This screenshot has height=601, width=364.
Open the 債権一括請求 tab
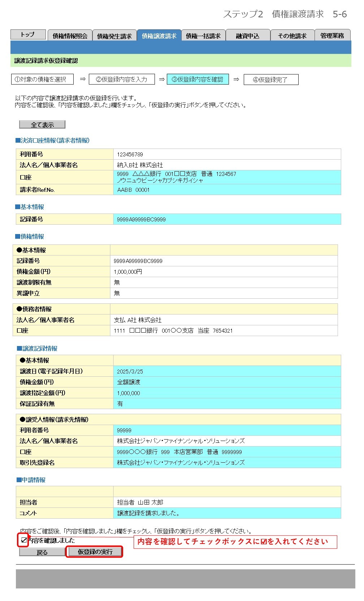click(x=203, y=36)
